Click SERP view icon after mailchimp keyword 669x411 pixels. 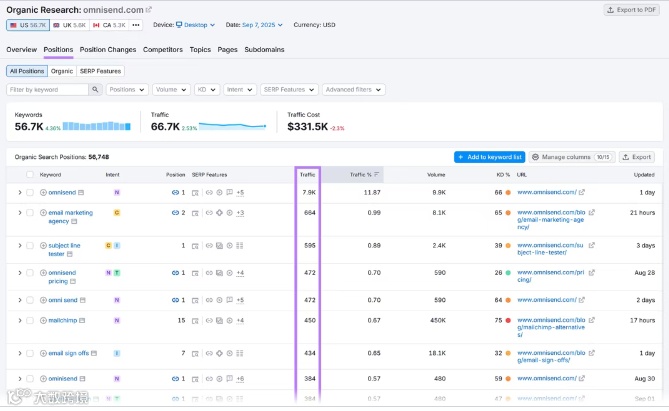point(82,321)
